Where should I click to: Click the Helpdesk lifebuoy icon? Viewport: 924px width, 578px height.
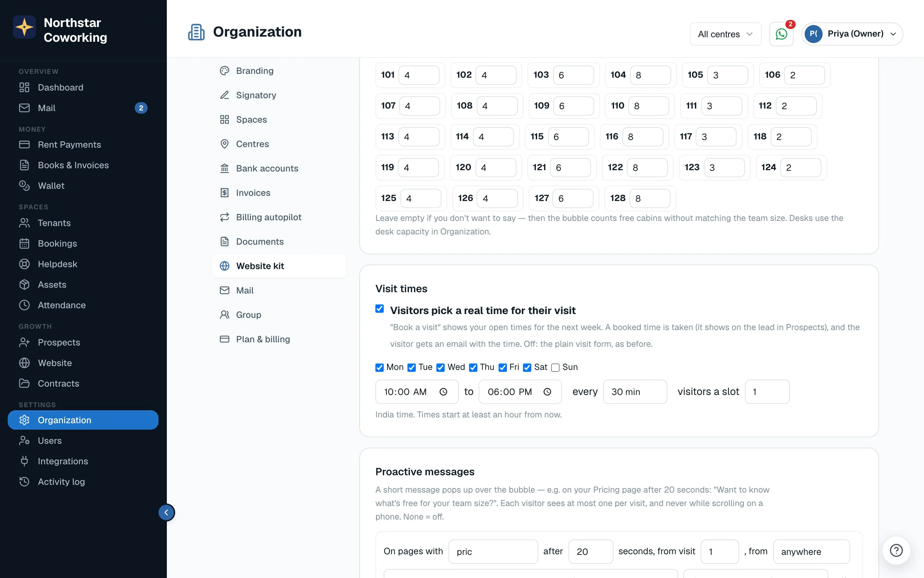point(24,264)
